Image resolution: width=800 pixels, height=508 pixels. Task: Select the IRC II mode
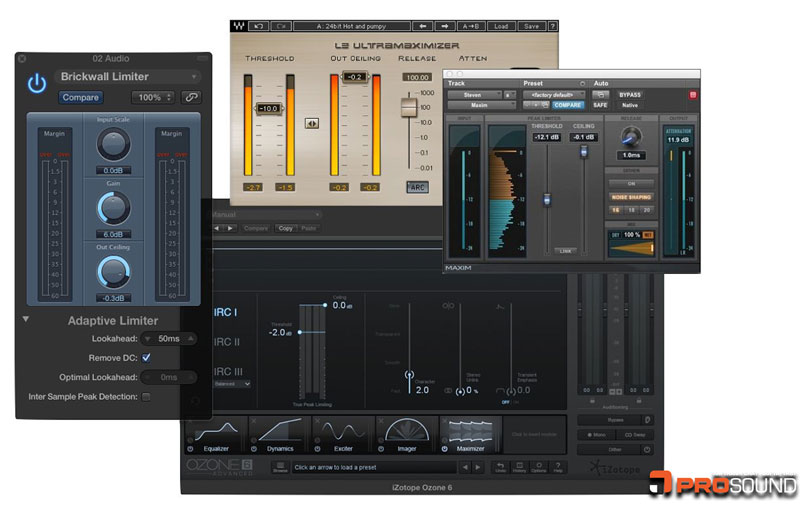click(227, 342)
